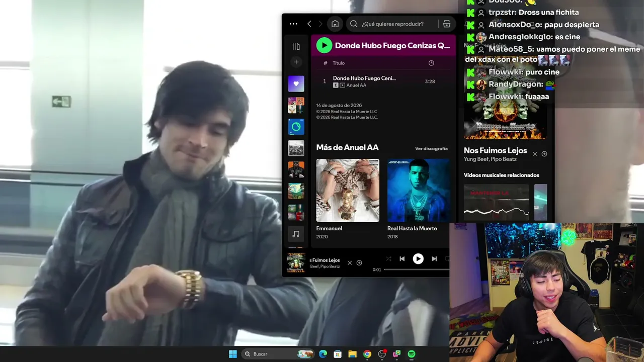Add current song via bottom bar plus icon

pos(359,262)
